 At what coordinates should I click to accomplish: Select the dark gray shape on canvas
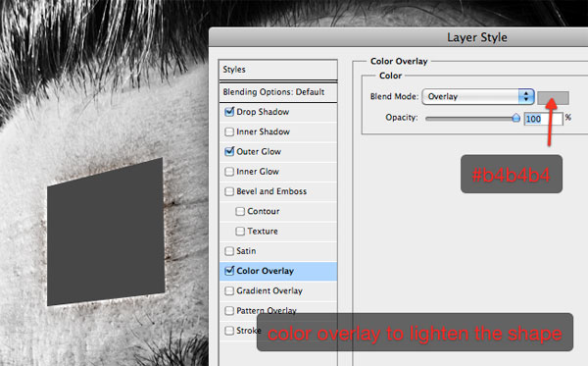(106, 233)
